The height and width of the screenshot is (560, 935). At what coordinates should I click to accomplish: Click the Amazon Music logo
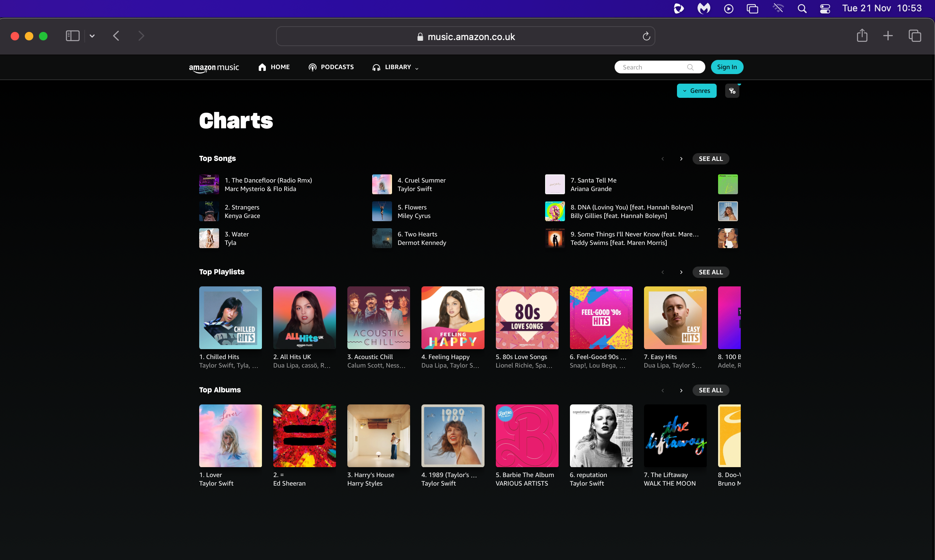[x=214, y=68]
